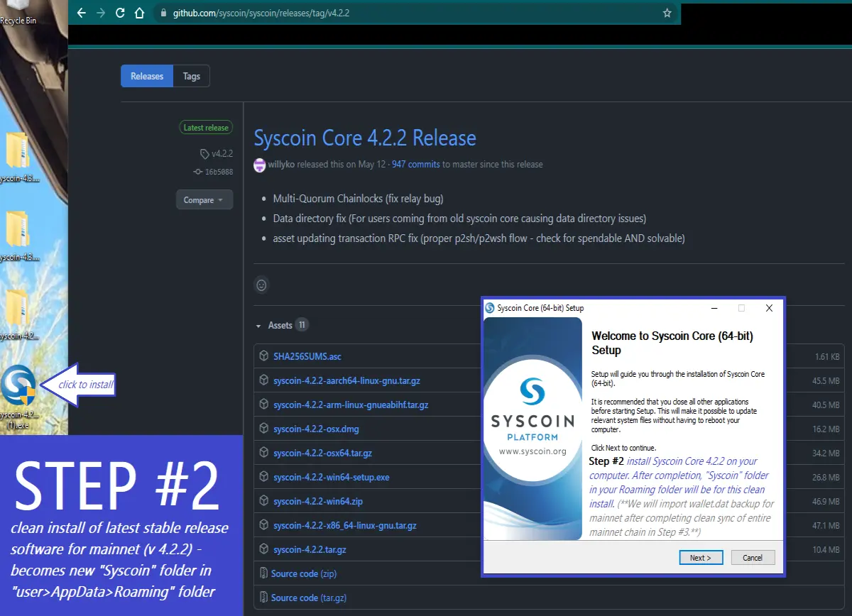Click Next in Syscoin Core Setup

(x=700, y=558)
